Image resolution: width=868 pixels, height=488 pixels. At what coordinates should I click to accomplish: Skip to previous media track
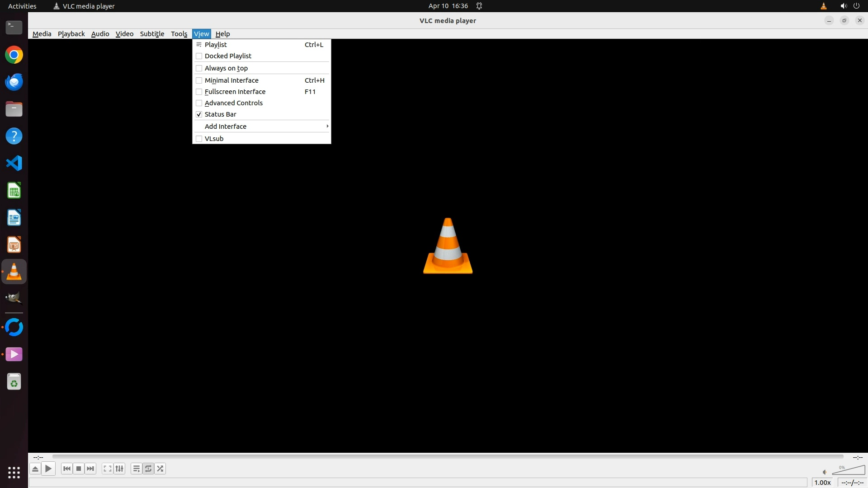(67, 469)
